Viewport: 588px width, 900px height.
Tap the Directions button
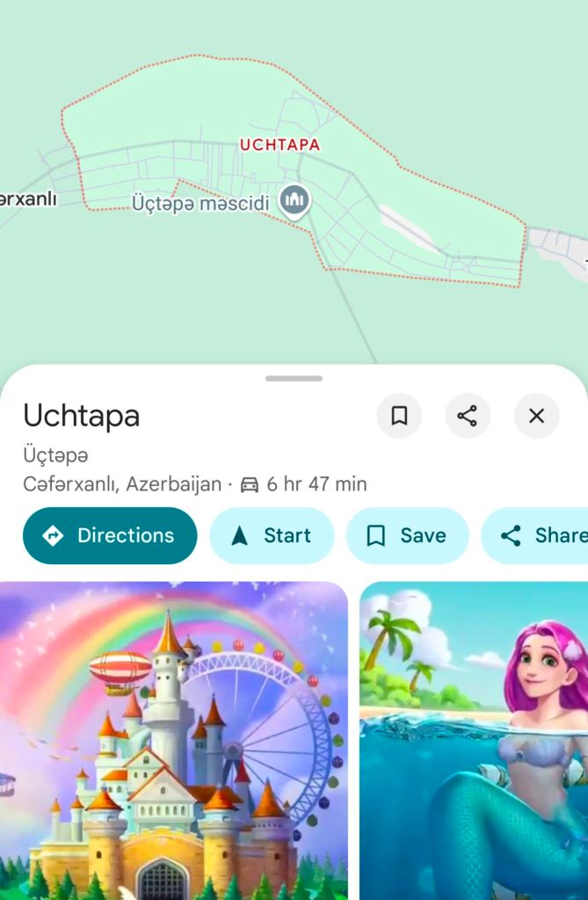pos(110,535)
